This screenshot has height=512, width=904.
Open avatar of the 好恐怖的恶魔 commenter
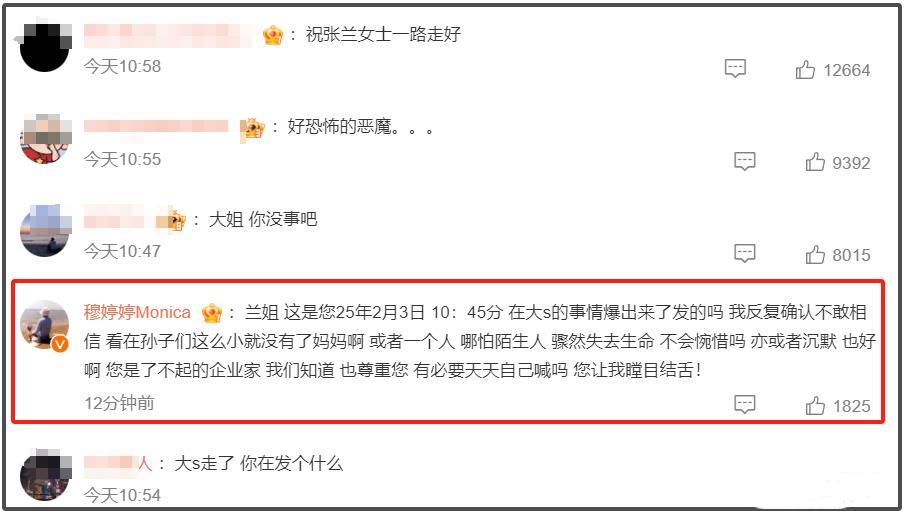click(x=45, y=139)
